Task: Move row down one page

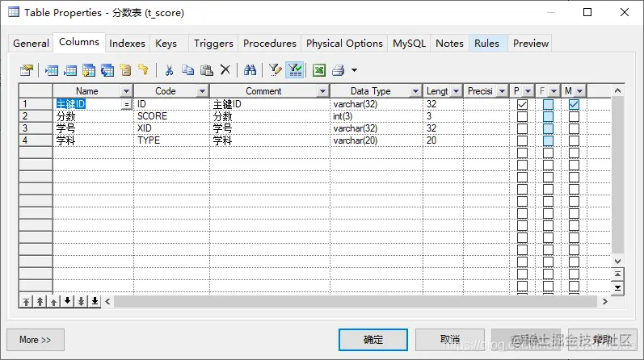Action: pyautogui.click(x=82, y=302)
